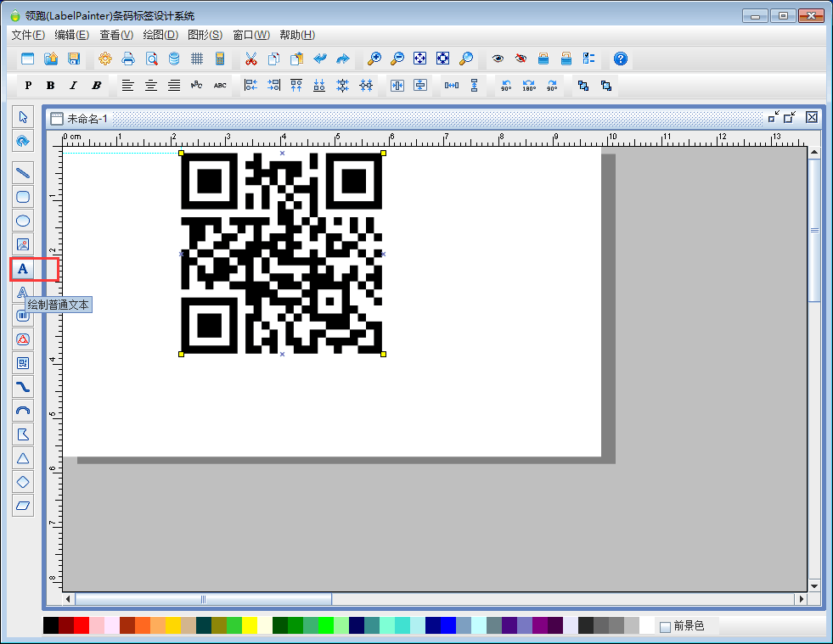Open an existing label file
This screenshot has width=833, height=644.
[51, 59]
